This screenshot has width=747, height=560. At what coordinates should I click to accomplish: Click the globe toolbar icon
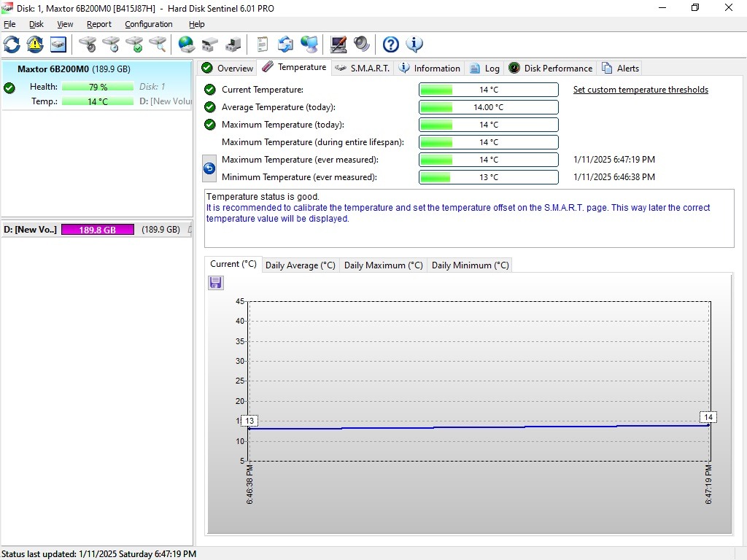click(187, 44)
